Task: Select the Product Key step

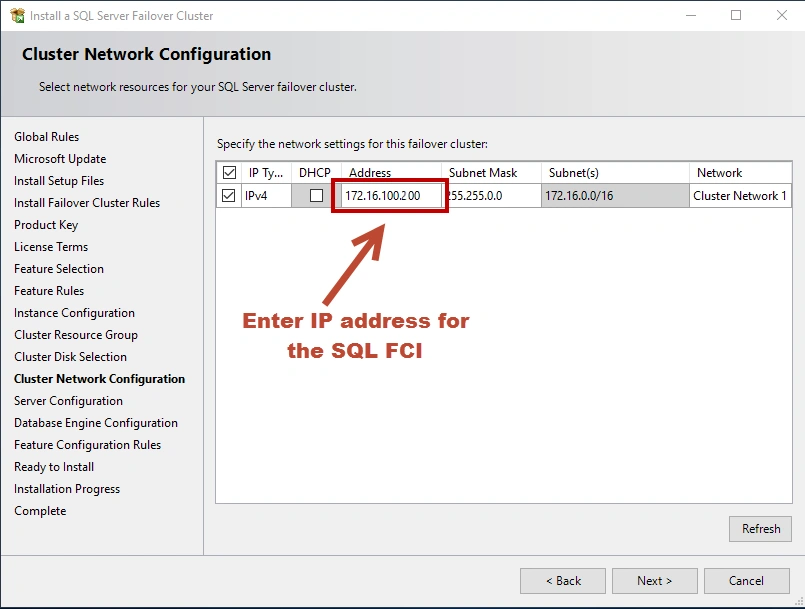Action: pos(46,225)
